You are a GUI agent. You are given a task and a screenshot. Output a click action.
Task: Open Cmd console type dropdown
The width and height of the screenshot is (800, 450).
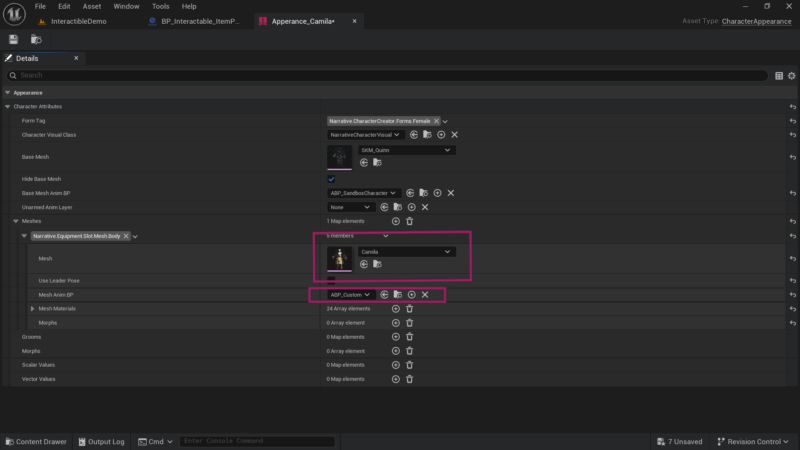point(155,442)
